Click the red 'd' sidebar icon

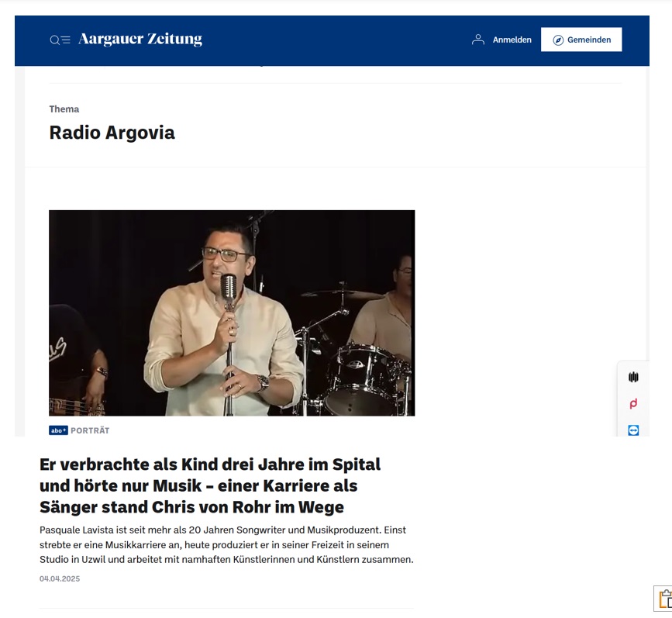pos(633,403)
